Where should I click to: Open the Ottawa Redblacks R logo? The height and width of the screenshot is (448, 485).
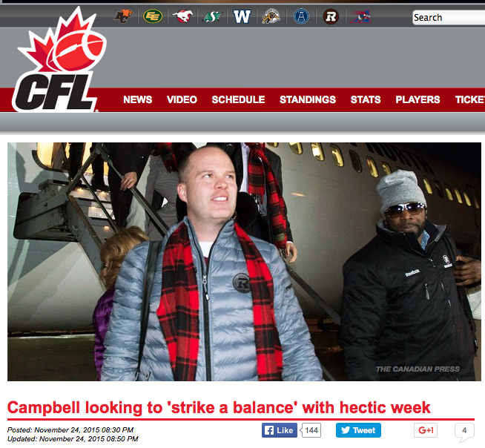pos(331,16)
